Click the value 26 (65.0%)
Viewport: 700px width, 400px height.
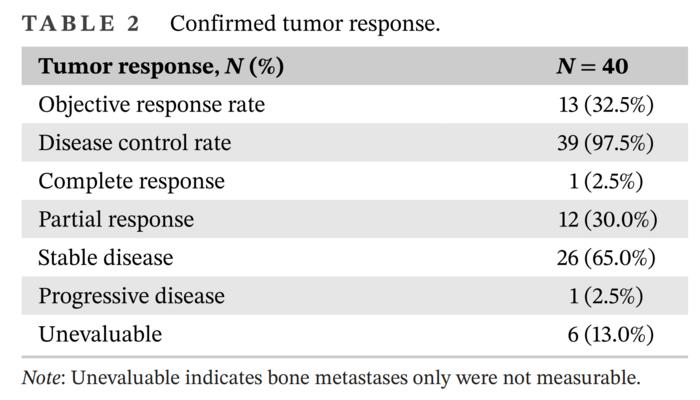click(605, 257)
